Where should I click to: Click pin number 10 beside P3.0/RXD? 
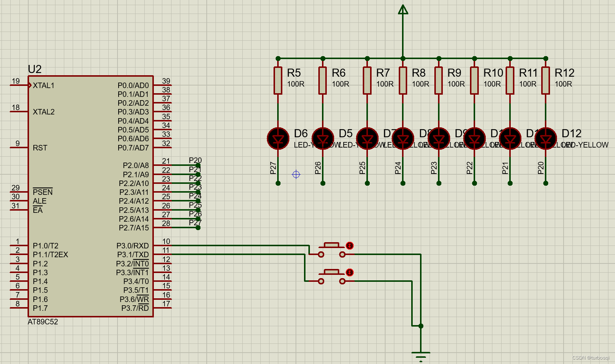[166, 241]
